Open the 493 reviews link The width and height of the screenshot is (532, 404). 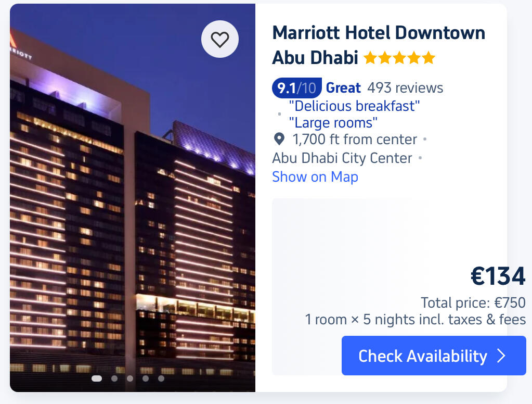[x=405, y=88]
